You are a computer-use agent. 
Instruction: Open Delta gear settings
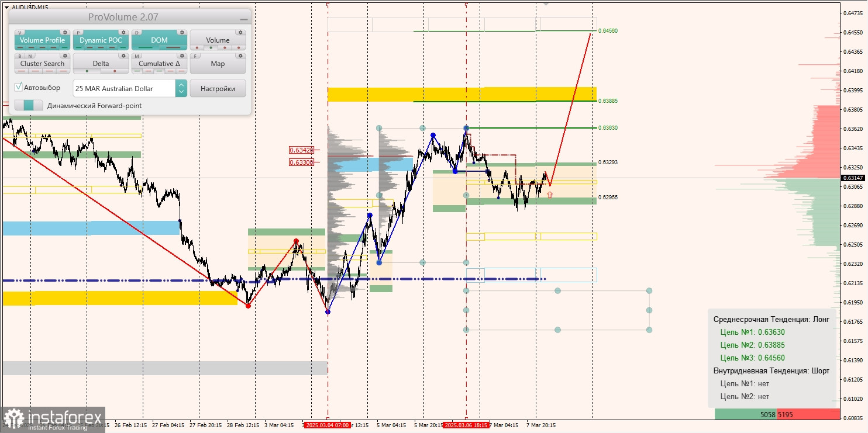(123, 56)
